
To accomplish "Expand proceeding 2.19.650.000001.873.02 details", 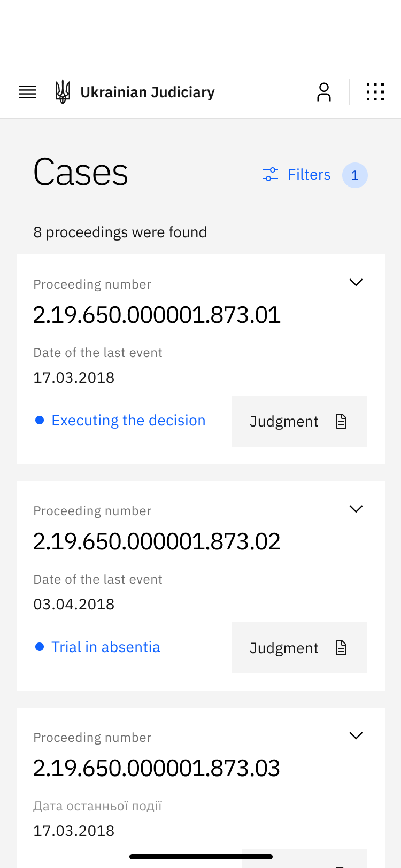I will click(x=356, y=509).
